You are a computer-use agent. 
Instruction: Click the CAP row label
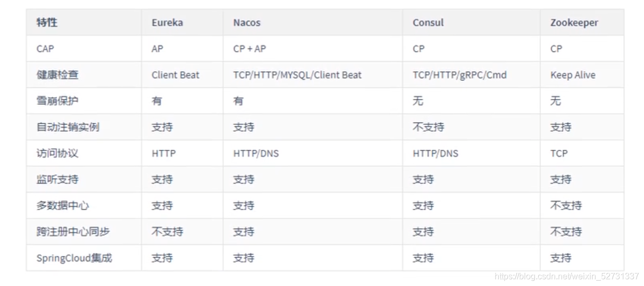point(45,49)
